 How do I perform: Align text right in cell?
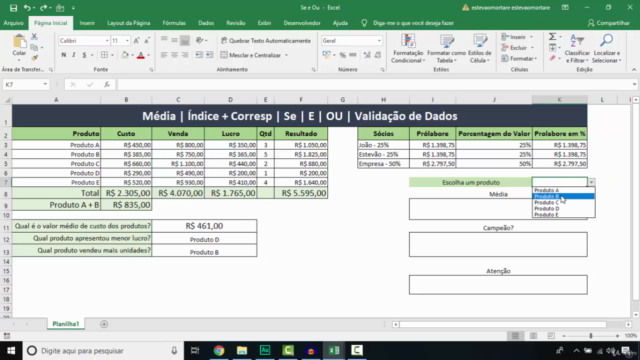(185, 55)
